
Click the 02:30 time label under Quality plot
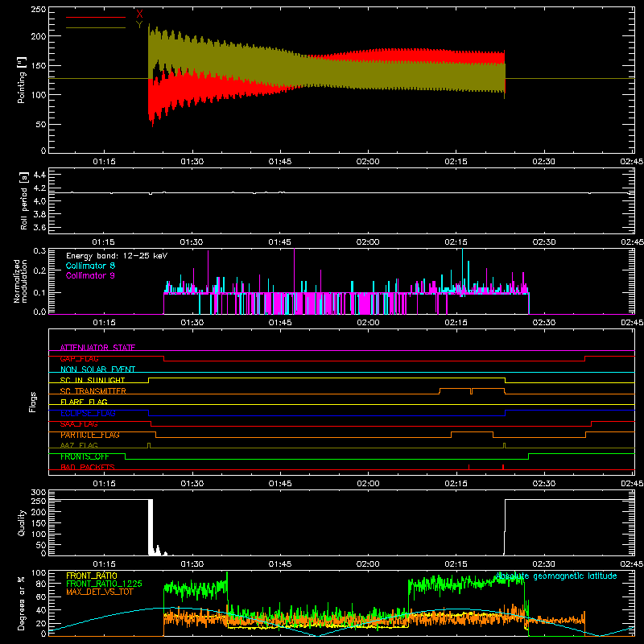click(x=544, y=564)
